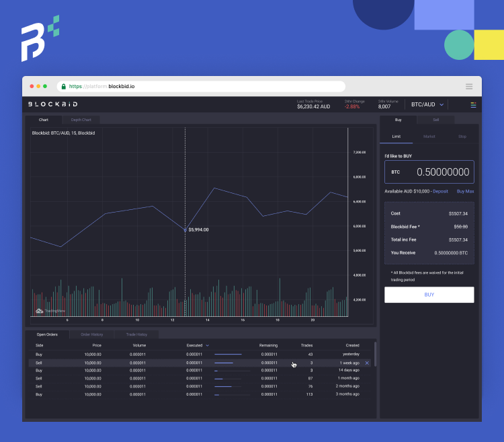Select the Buy tab in order panel
Image resolution: width=504 pixels, height=442 pixels.
pos(398,120)
